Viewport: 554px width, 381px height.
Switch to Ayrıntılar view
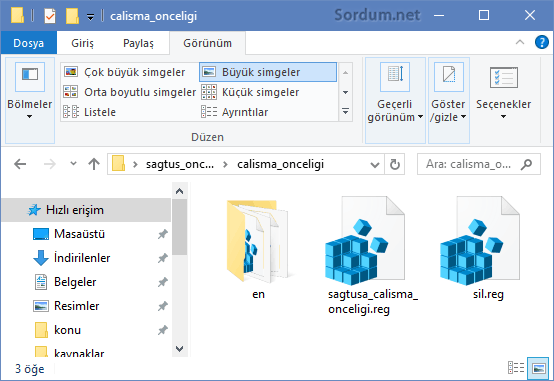tap(235, 112)
